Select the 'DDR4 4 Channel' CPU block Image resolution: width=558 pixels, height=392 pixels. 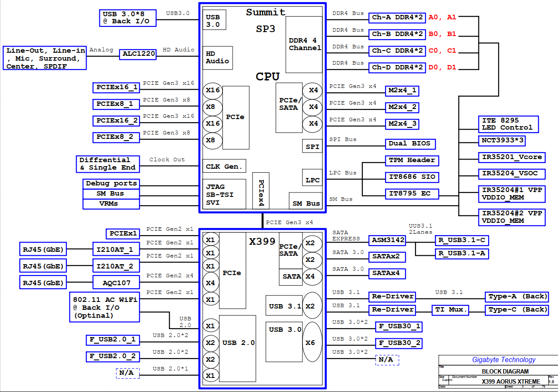coord(305,44)
